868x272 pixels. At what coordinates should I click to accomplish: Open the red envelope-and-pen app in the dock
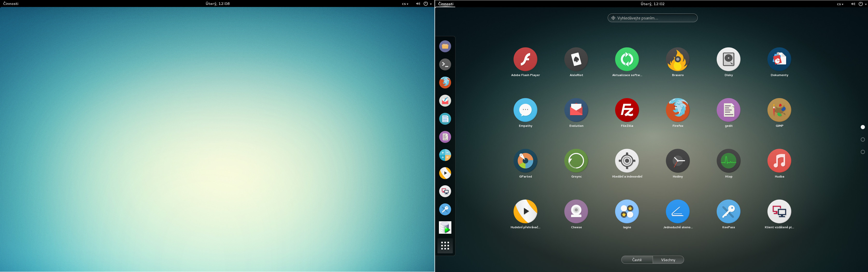445,101
